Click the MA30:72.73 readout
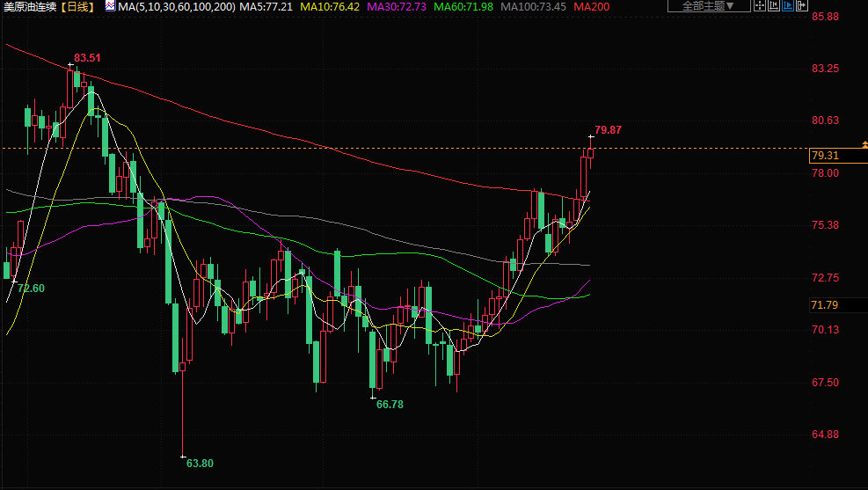The image size is (868, 490). [397, 7]
